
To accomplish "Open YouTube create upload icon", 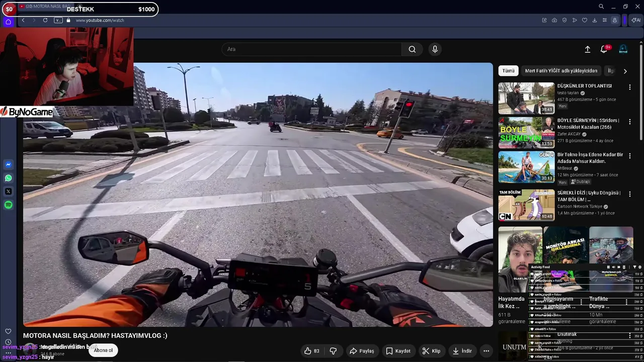I will (588, 49).
